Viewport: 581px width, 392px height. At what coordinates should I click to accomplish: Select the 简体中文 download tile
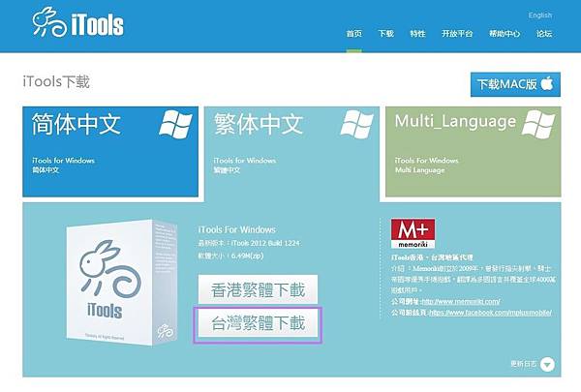tap(110, 152)
